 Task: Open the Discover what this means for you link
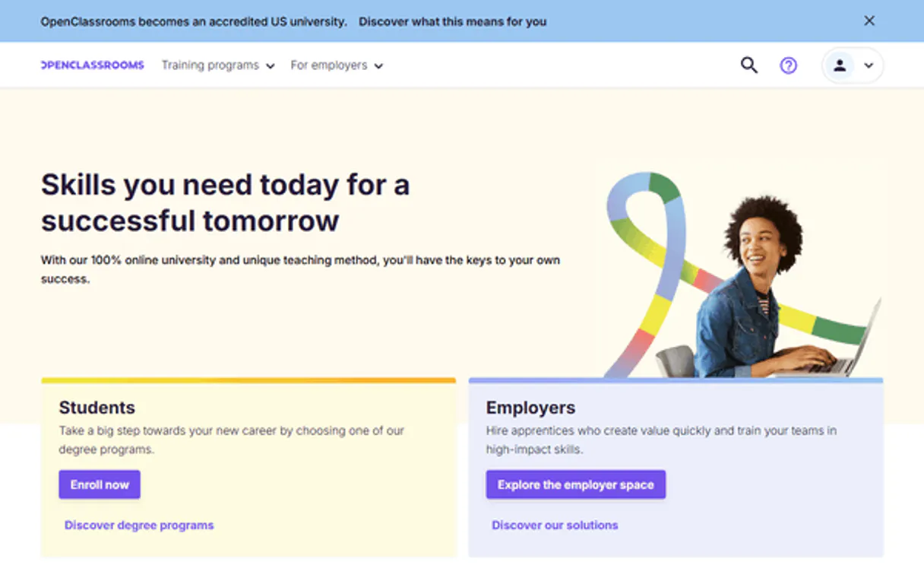pyautogui.click(x=453, y=21)
